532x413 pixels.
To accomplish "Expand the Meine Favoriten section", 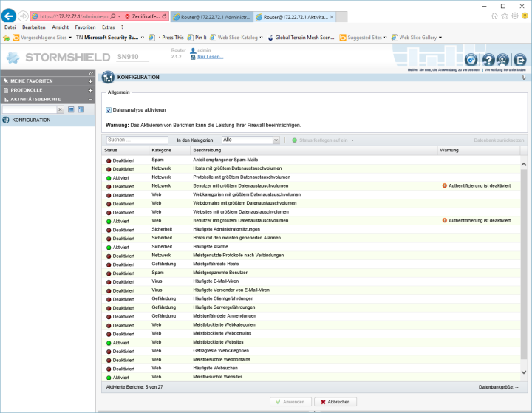I will coord(90,81).
